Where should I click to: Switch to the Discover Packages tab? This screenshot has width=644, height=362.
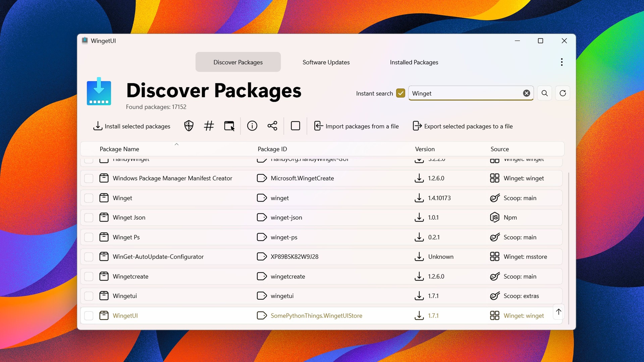pos(238,62)
